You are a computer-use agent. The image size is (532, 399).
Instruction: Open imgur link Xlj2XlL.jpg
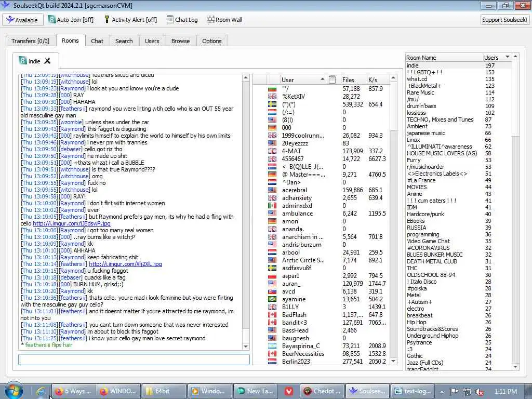(125, 264)
